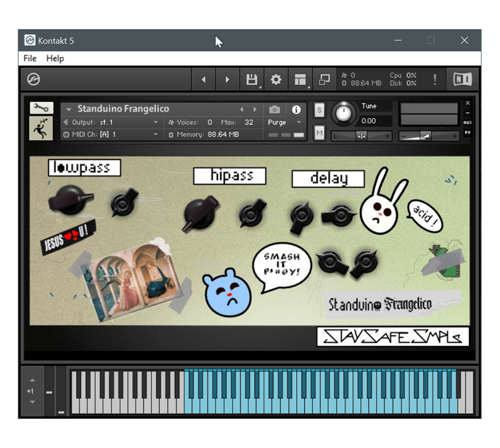
Task: Click the blue sad bear character
Action: tap(227, 293)
